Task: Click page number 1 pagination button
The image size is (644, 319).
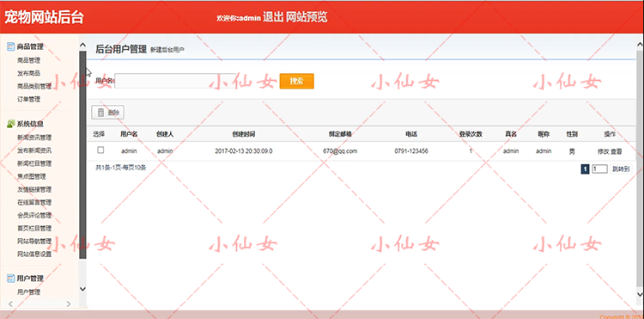Action: (585, 169)
